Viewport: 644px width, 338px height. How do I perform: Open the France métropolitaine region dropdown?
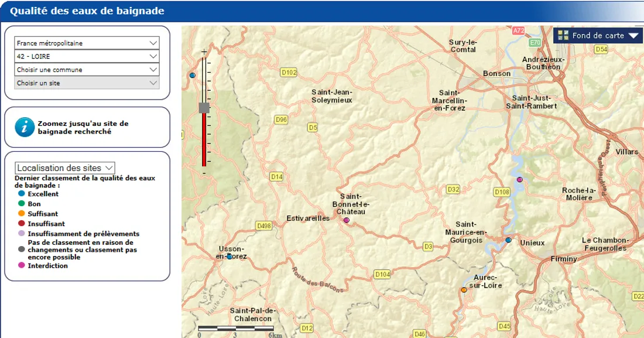click(87, 43)
